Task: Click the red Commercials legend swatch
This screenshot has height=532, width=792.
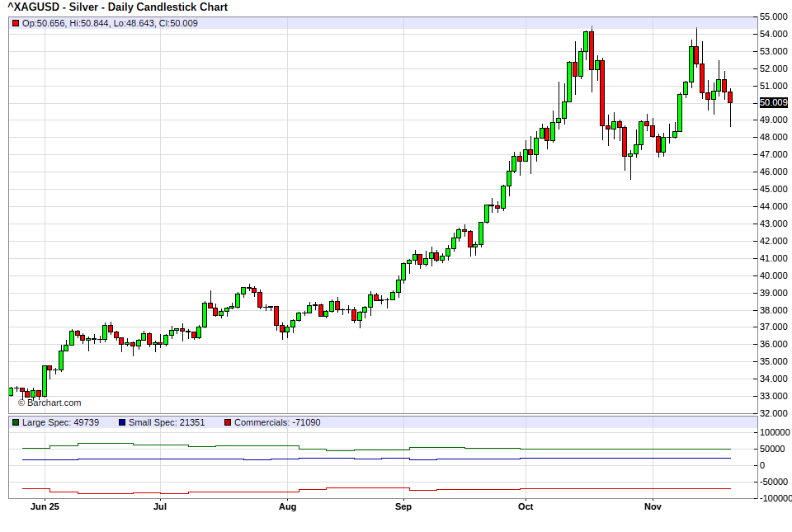Action: pyautogui.click(x=228, y=422)
